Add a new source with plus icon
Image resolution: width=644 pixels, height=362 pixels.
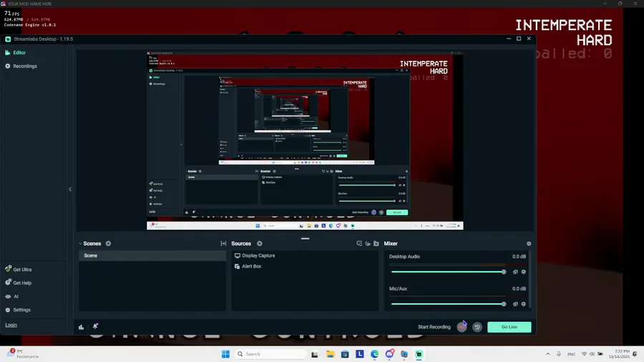[x=260, y=243]
